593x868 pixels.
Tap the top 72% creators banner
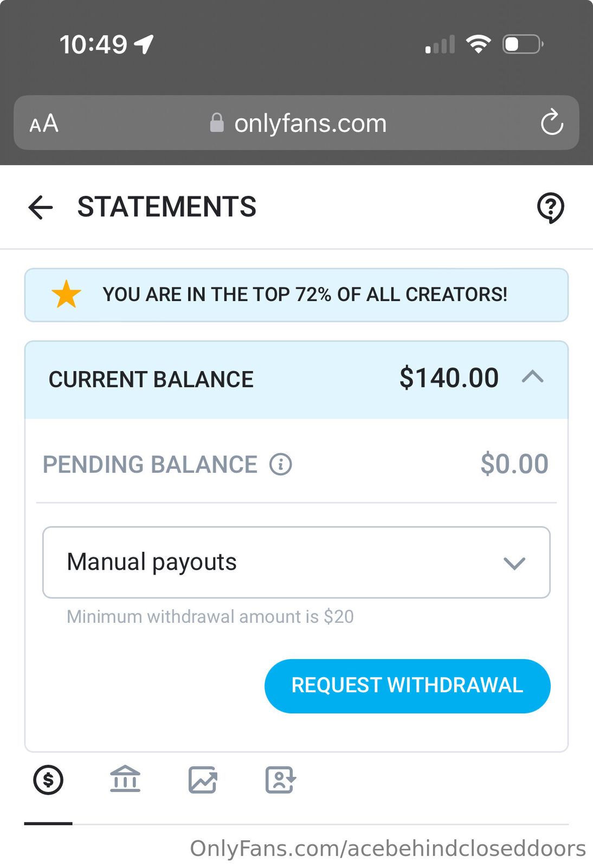(304, 295)
